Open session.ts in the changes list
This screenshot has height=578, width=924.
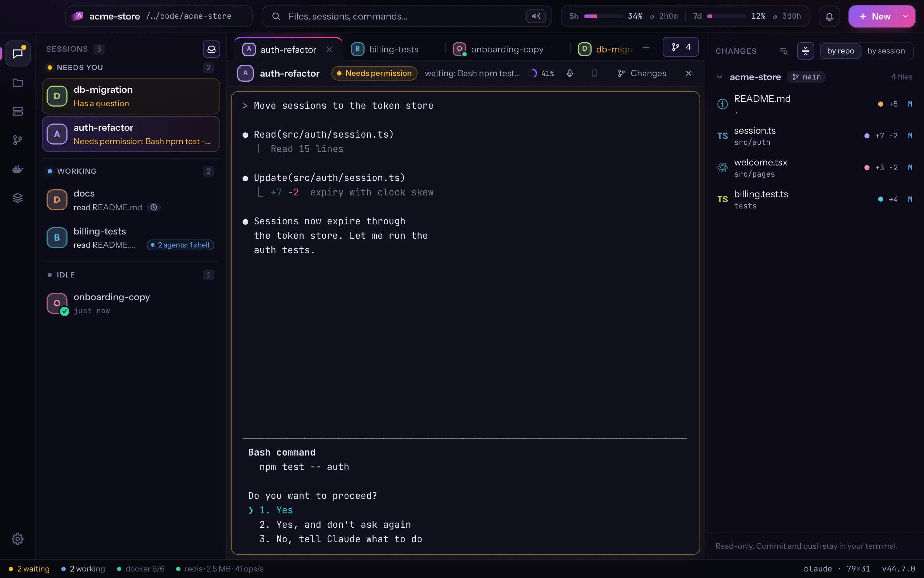coord(814,136)
